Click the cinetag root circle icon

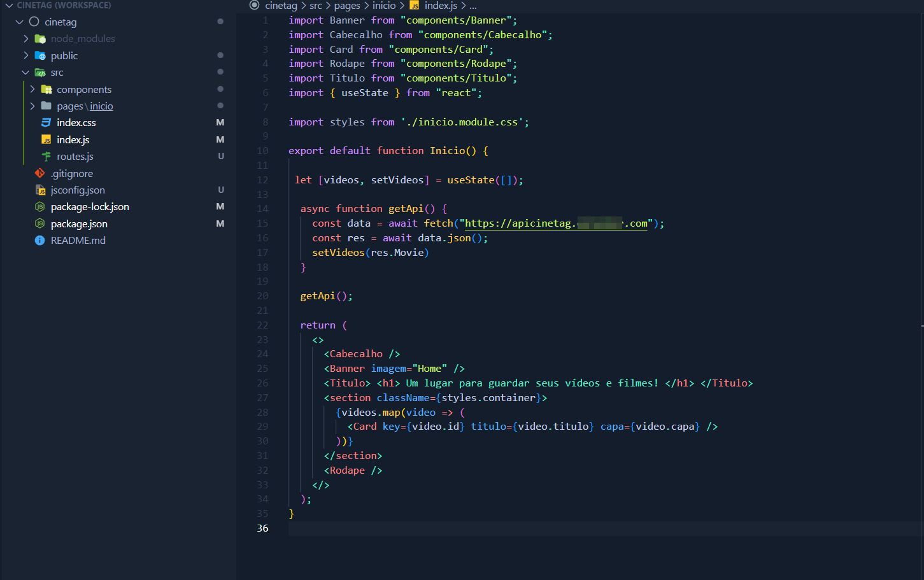pos(34,22)
